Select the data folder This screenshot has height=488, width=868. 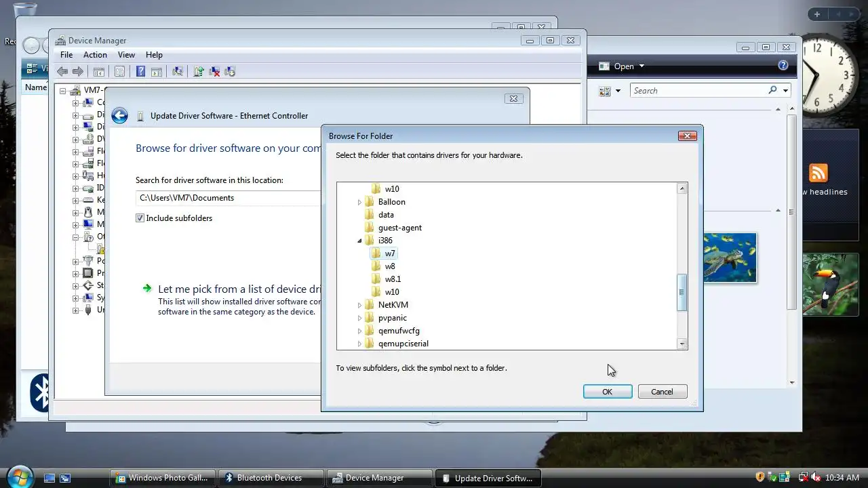pos(386,215)
